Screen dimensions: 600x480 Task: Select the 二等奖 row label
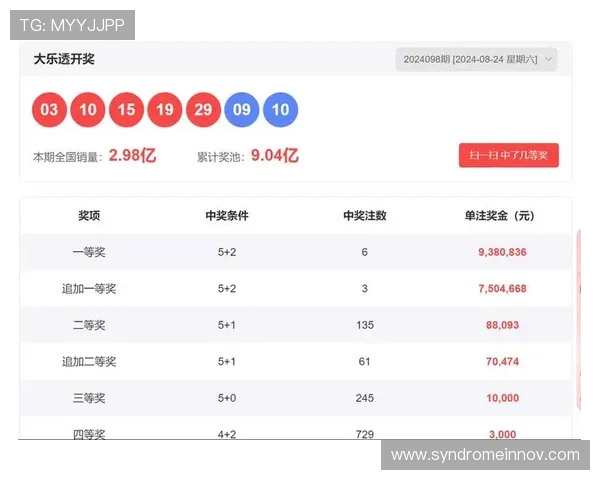pyautogui.click(x=89, y=325)
